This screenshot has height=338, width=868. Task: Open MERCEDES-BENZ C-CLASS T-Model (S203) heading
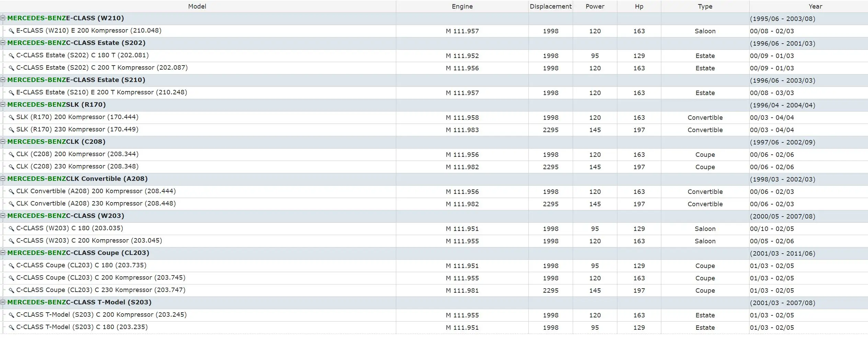click(x=79, y=302)
